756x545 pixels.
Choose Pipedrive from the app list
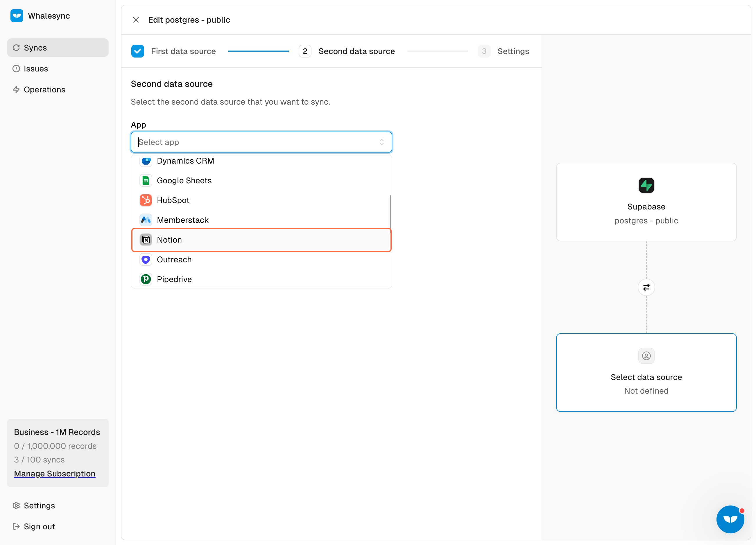261,279
